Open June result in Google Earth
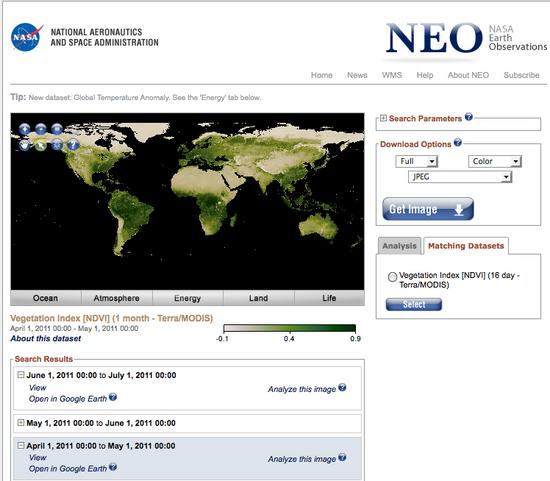Viewport: 550px width, 481px height. [68, 399]
